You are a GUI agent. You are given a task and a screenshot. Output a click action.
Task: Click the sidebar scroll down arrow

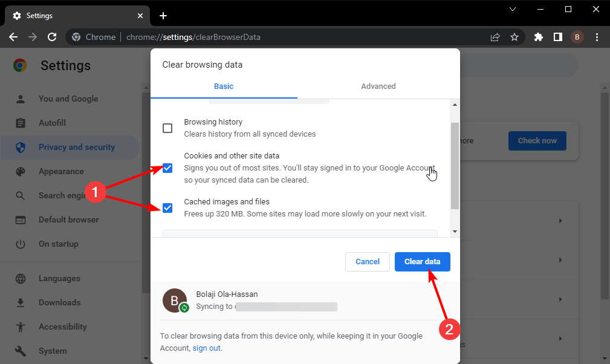(x=146, y=359)
